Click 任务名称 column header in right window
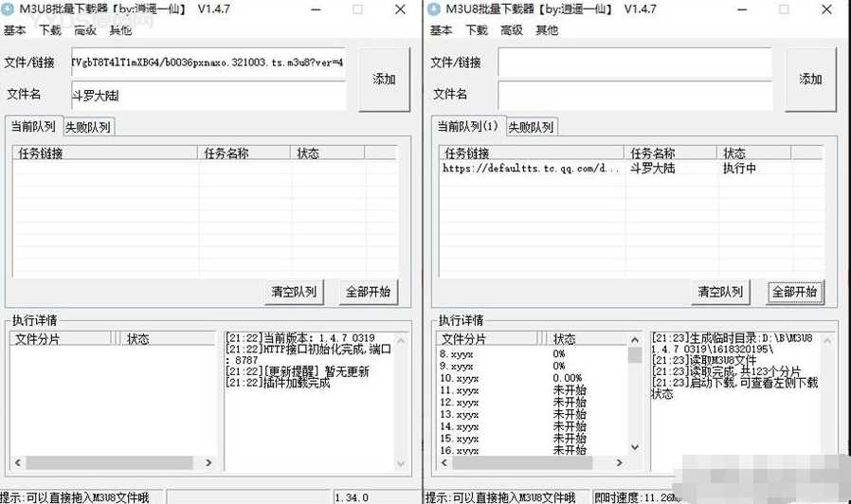Image resolution: width=851 pixels, height=504 pixels. coord(671,153)
